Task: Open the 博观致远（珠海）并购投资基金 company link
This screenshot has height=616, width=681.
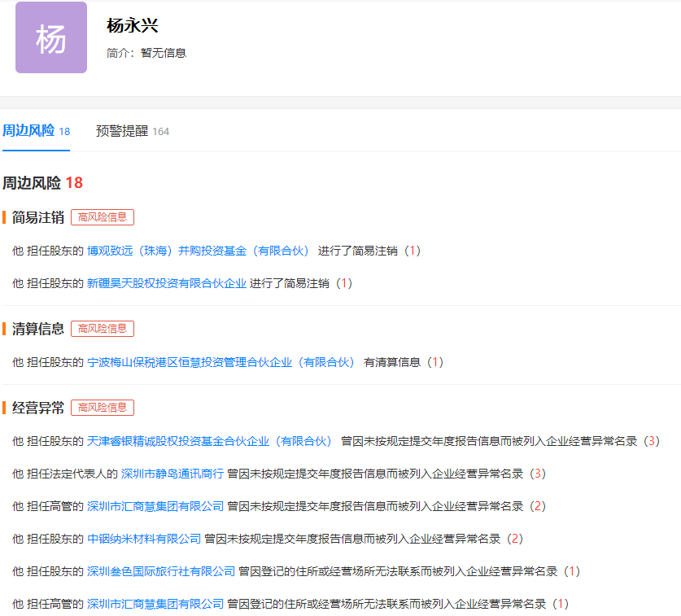Action: 199,251
